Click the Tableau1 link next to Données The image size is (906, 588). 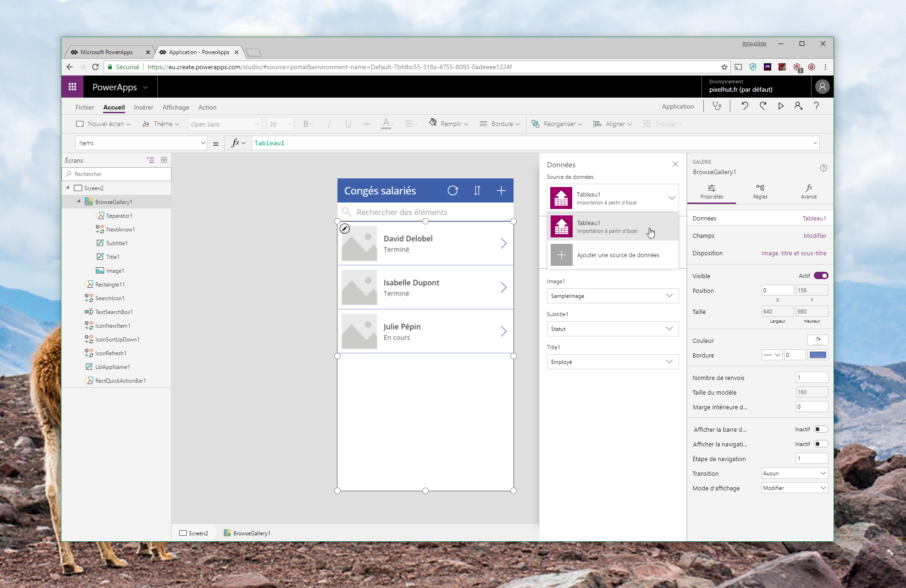coord(814,218)
